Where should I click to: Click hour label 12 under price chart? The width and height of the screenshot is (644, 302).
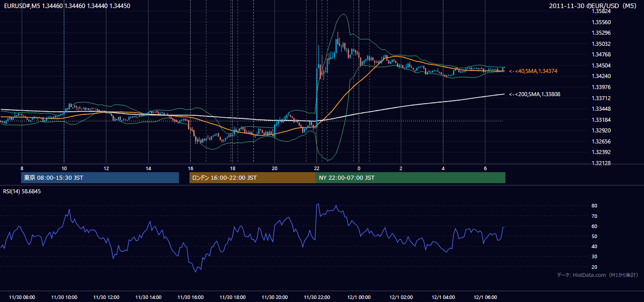click(106, 168)
